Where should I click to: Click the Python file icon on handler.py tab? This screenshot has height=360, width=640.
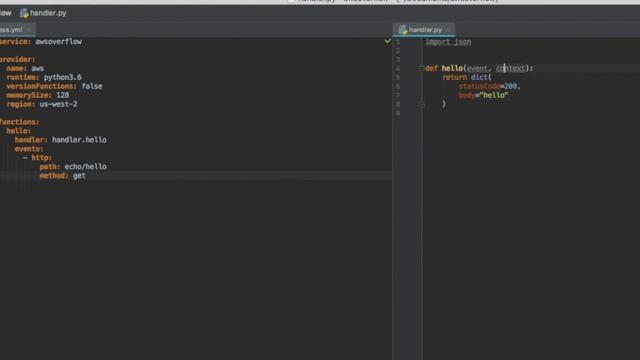[x=402, y=30]
